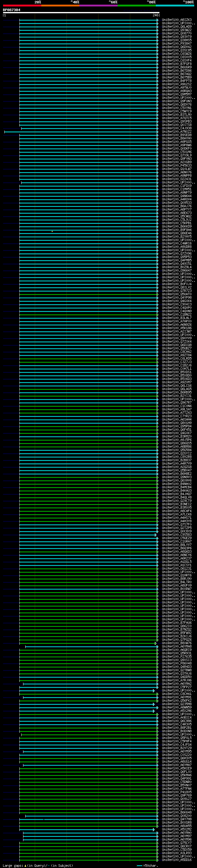This screenshot has height=868, width=197.
Task: Click the orange ~40% identity legend segment
Action: click(60, 6)
